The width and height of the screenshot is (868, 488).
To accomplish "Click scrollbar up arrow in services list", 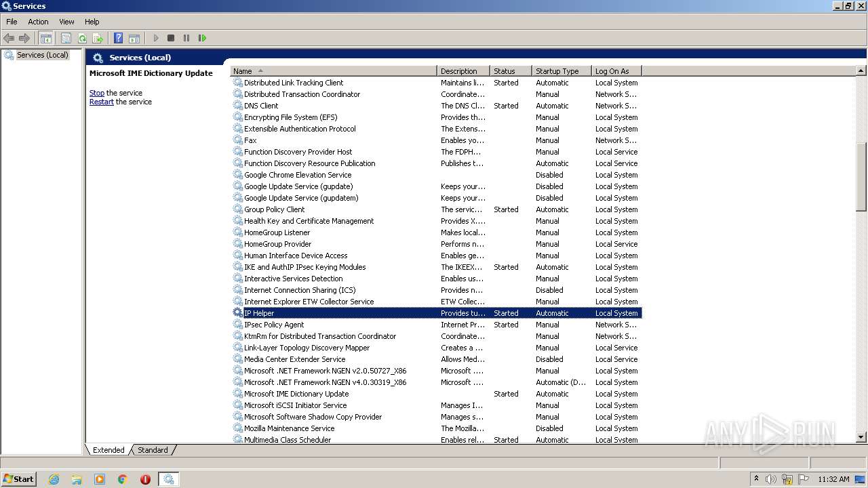I will point(861,71).
